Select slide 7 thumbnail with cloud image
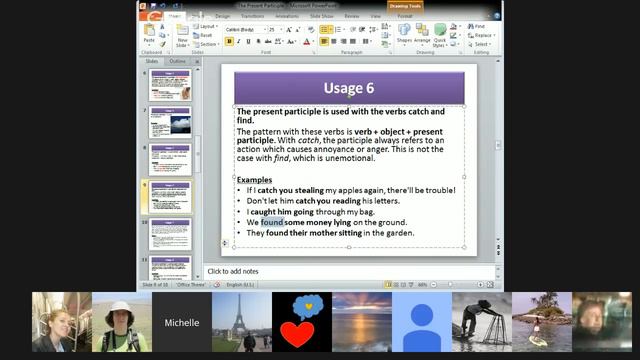 pyautogui.click(x=170, y=122)
